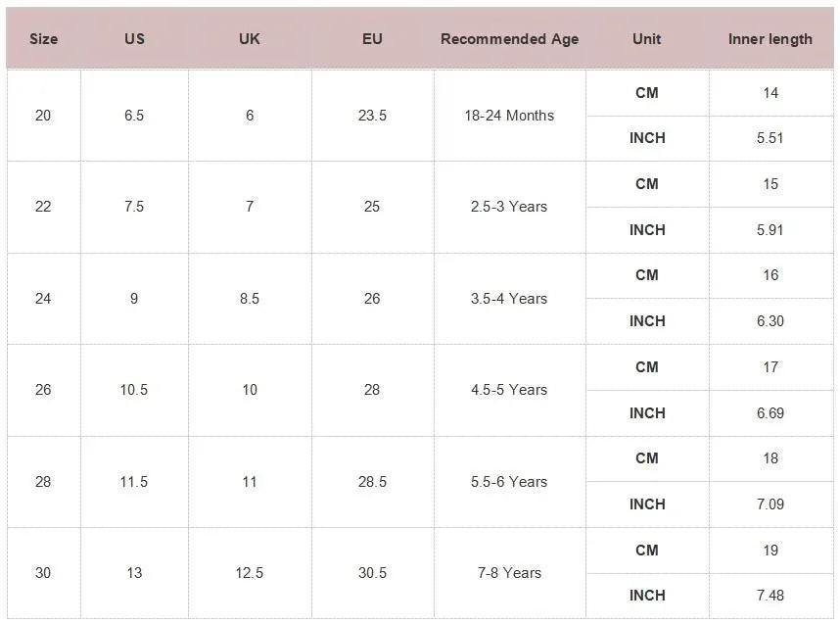The height and width of the screenshot is (624, 840).
Task: Click the UK size 8.5 cell
Action: point(250,299)
